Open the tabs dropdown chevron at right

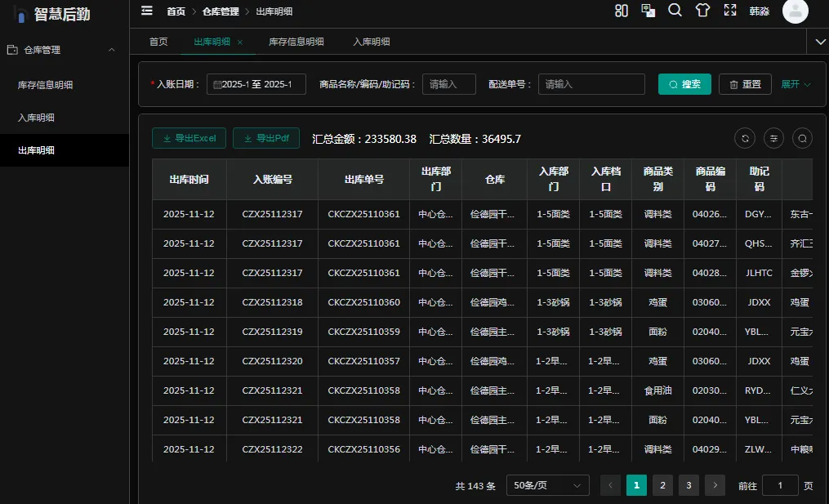(x=821, y=42)
